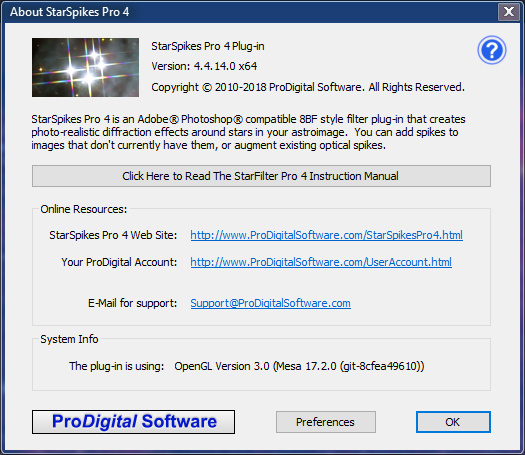Click the 'About StarSpikes Pro 4' title bar text
This screenshot has height=455, width=525.
[x=69, y=12]
